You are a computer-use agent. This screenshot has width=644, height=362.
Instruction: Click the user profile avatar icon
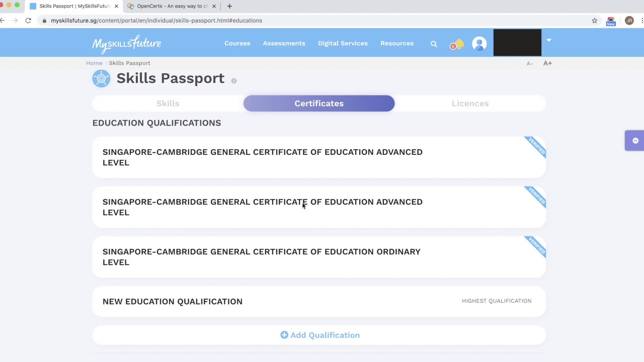pos(479,44)
